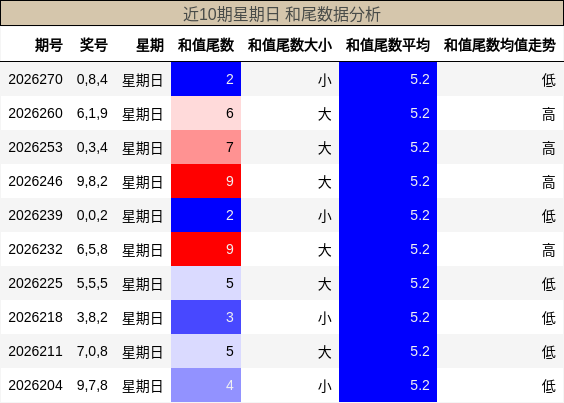Click issue number 2026253
Screen dimensions: 564x403
click(x=35, y=147)
